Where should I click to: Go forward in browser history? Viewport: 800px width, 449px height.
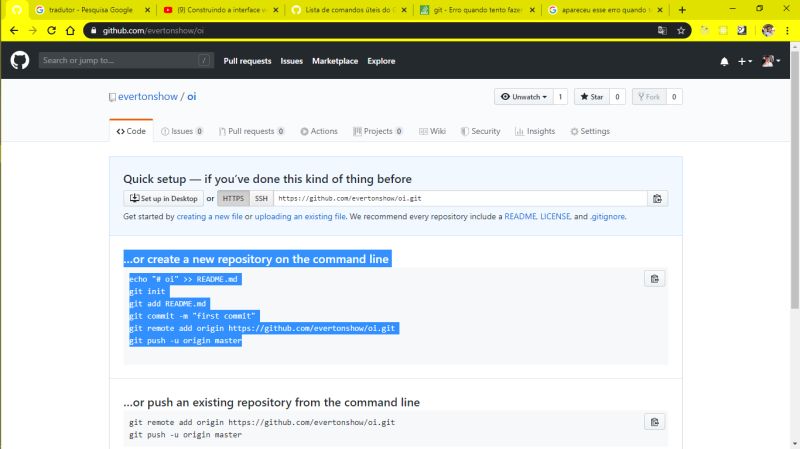(33, 31)
